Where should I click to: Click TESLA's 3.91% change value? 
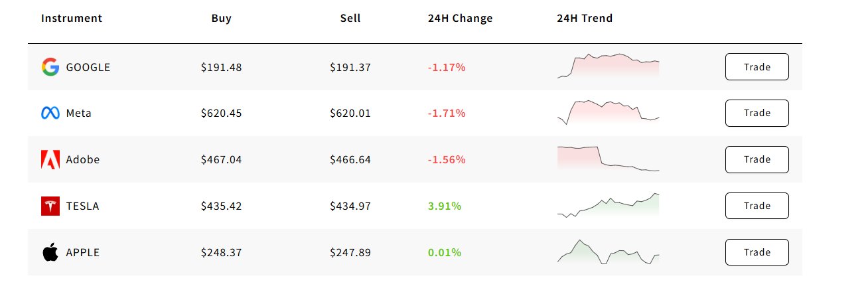click(x=445, y=206)
